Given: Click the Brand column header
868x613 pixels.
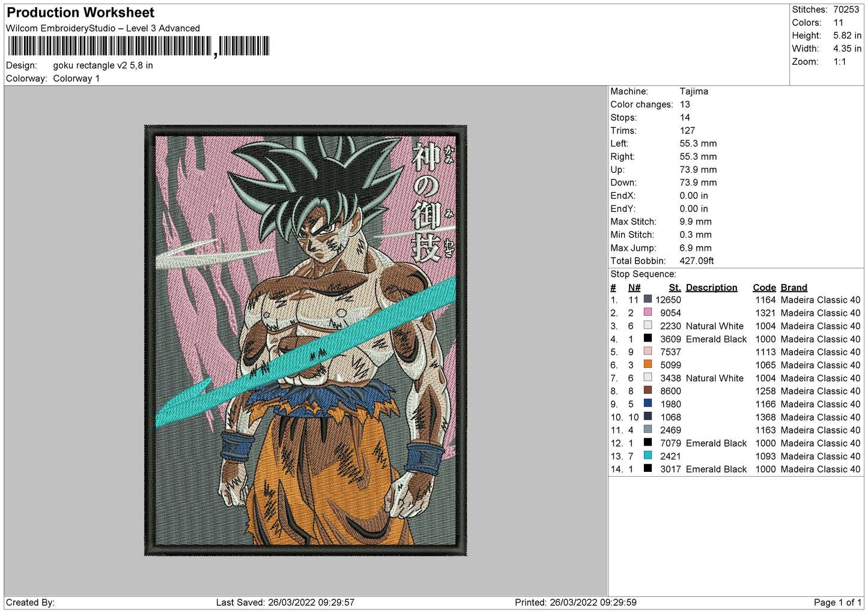Looking at the screenshot, I should click(794, 288).
